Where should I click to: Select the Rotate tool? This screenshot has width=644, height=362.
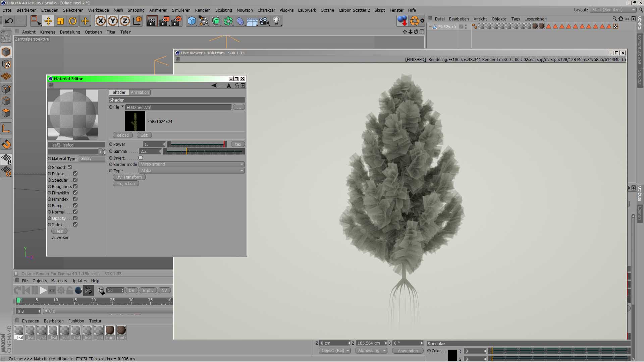tap(72, 21)
